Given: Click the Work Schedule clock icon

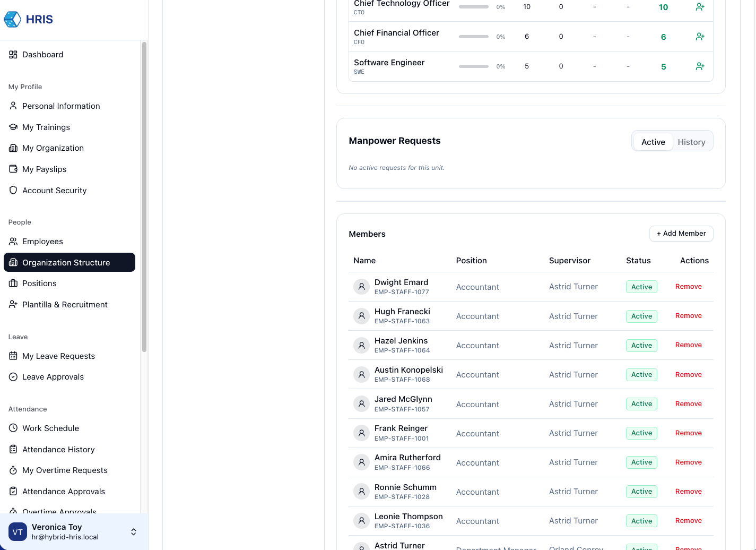Looking at the screenshot, I should point(13,428).
